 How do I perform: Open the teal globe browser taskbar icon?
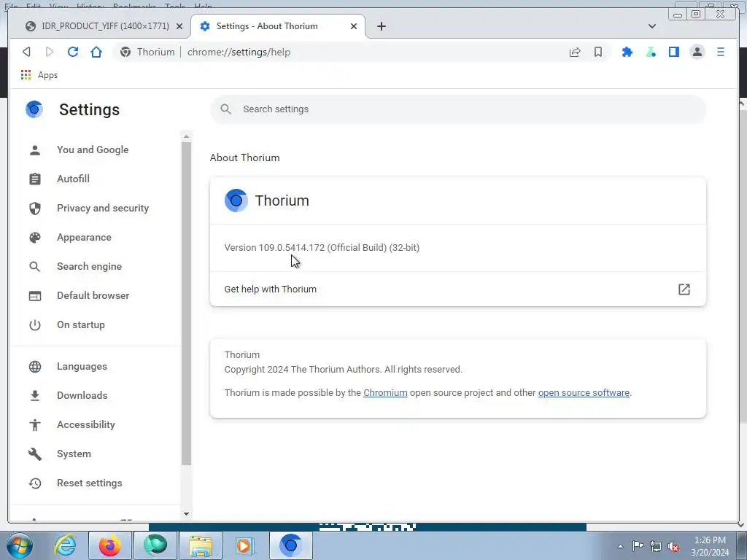(x=155, y=545)
